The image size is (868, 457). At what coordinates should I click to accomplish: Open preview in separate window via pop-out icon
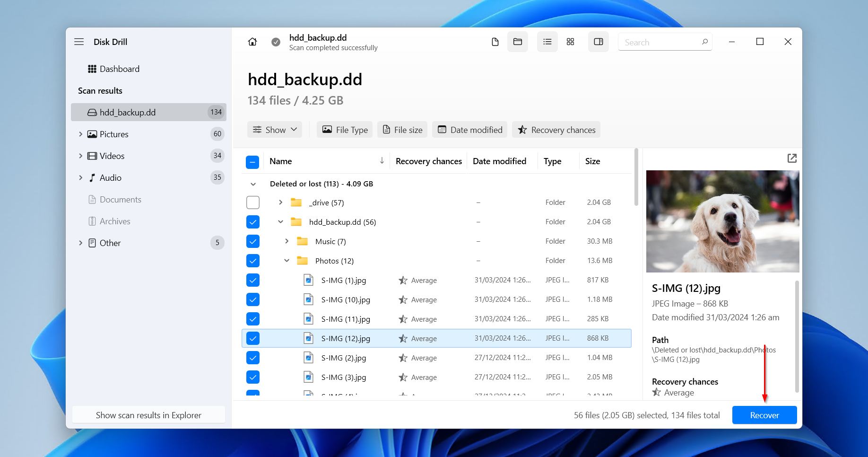click(x=792, y=158)
